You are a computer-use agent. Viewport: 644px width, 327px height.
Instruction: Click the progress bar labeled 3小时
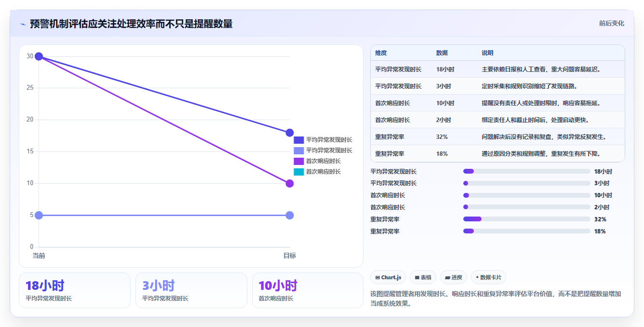[527, 183]
